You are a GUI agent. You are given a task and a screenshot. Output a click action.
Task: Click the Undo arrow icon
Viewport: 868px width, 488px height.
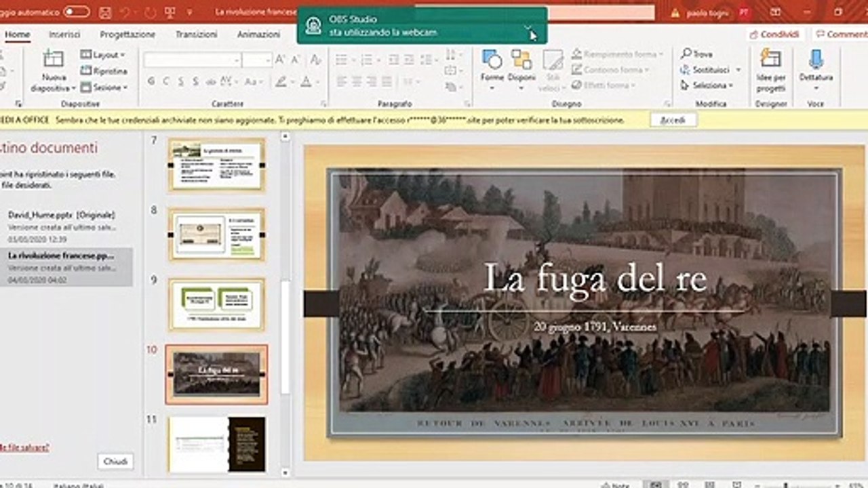pyautogui.click(x=124, y=12)
